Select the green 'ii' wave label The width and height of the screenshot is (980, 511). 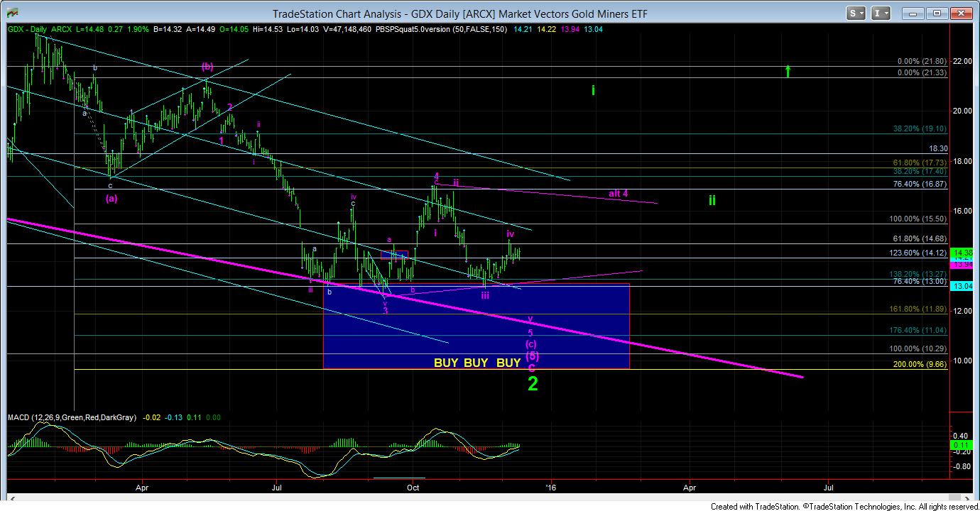712,200
